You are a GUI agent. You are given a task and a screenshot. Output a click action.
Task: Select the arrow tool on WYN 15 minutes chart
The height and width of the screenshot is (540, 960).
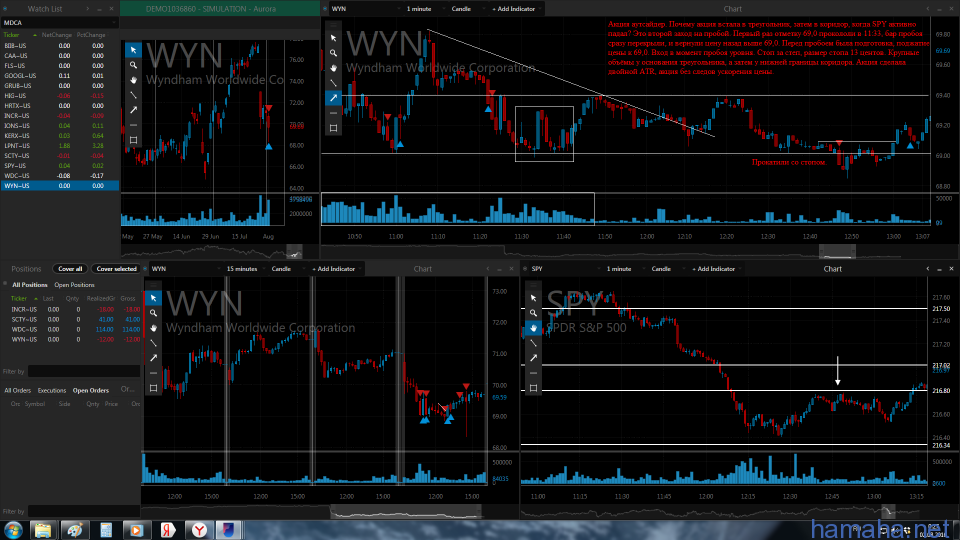click(153, 358)
